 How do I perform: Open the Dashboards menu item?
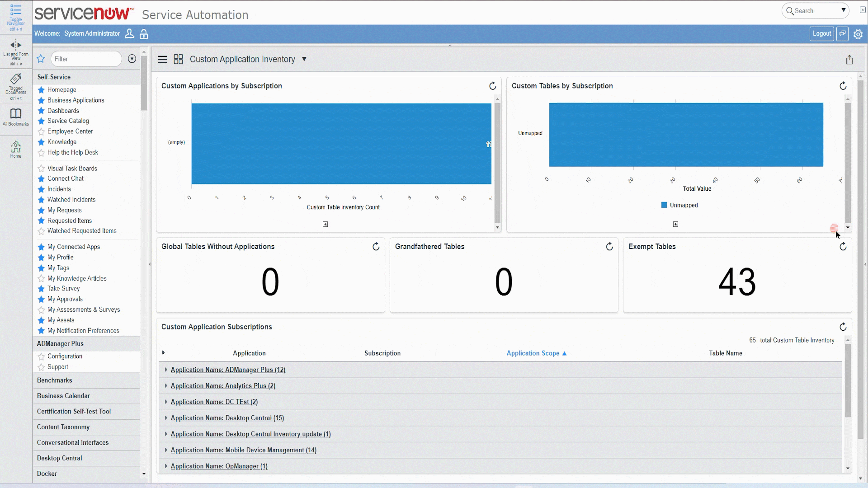click(x=63, y=110)
